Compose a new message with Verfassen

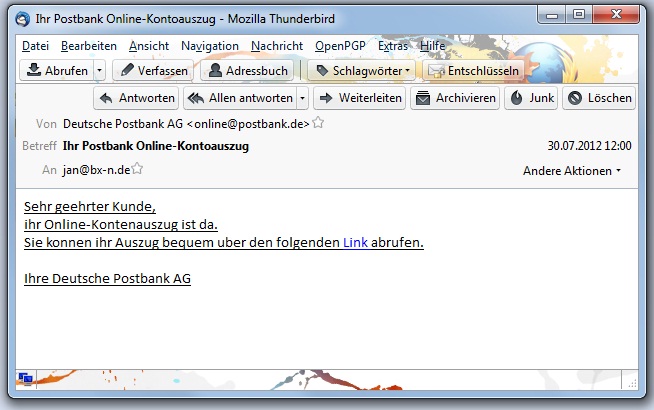tap(151, 71)
